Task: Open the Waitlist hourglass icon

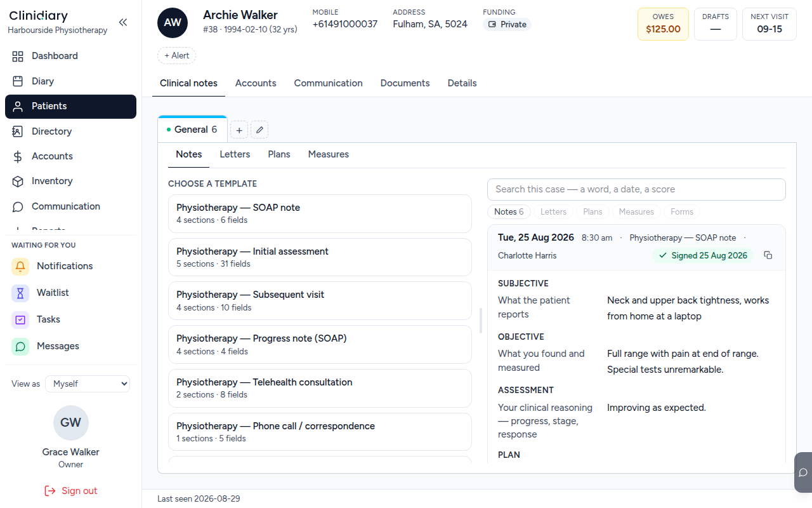Action: [20, 293]
